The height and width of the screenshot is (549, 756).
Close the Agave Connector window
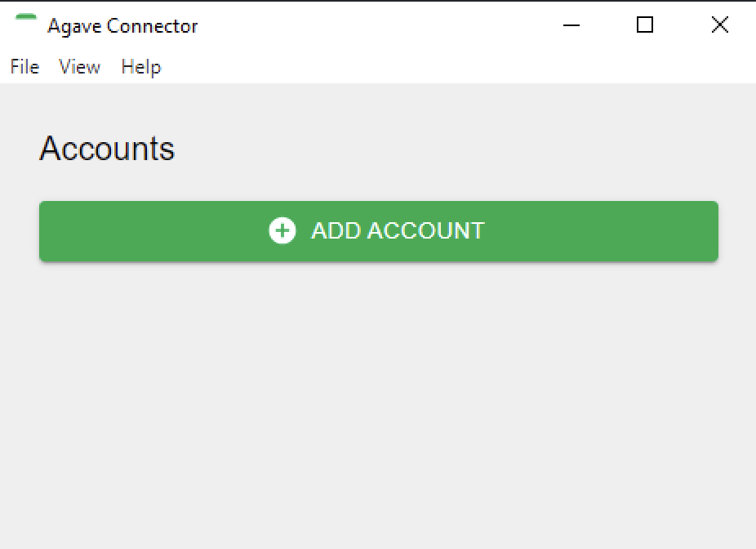pyautogui.click(x=719, y=25)
